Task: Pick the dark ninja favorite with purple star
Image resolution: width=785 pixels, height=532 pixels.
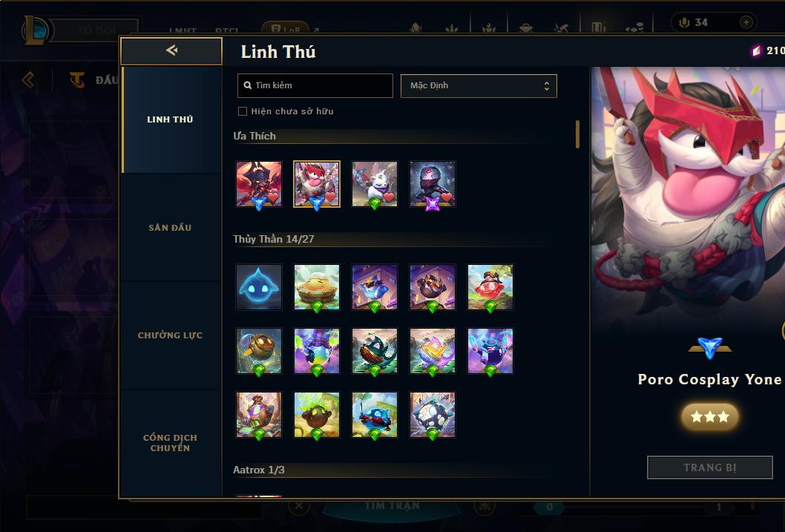Action: coord(433,184)
